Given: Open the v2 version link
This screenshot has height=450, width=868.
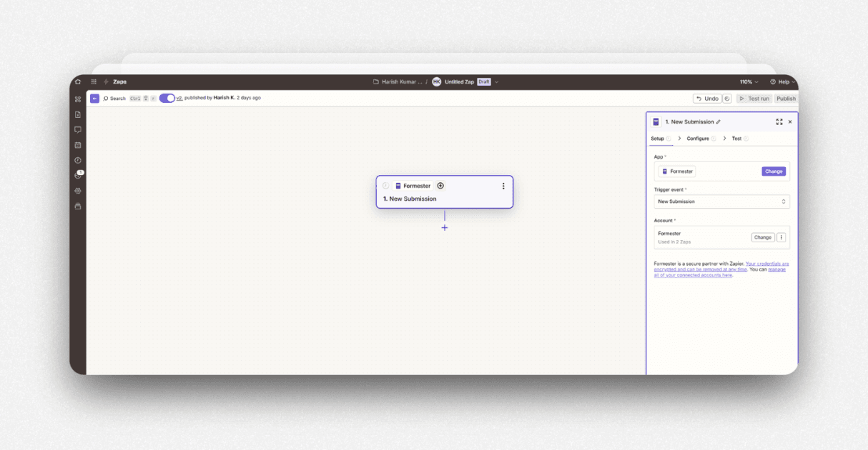Looking at the screenshot, I should pyautogui.click(x=179, y=98).
